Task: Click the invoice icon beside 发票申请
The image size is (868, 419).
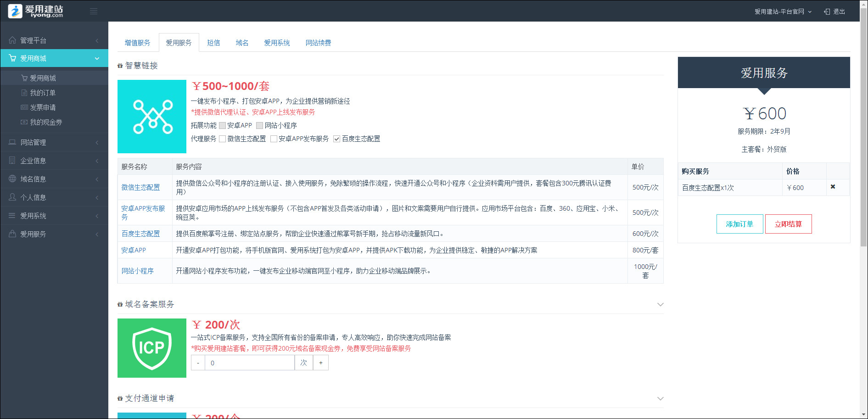Action: [x=24, y=107]
